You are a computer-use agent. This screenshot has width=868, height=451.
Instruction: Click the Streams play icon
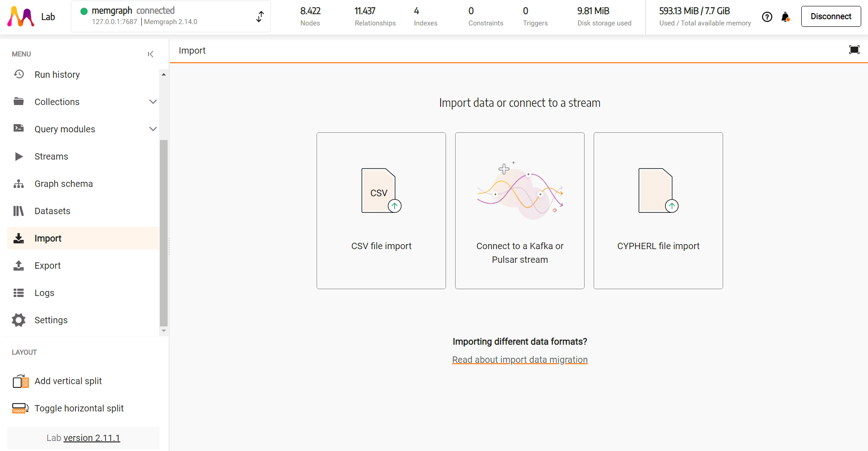pyautogui.click(x=19, y=156)
